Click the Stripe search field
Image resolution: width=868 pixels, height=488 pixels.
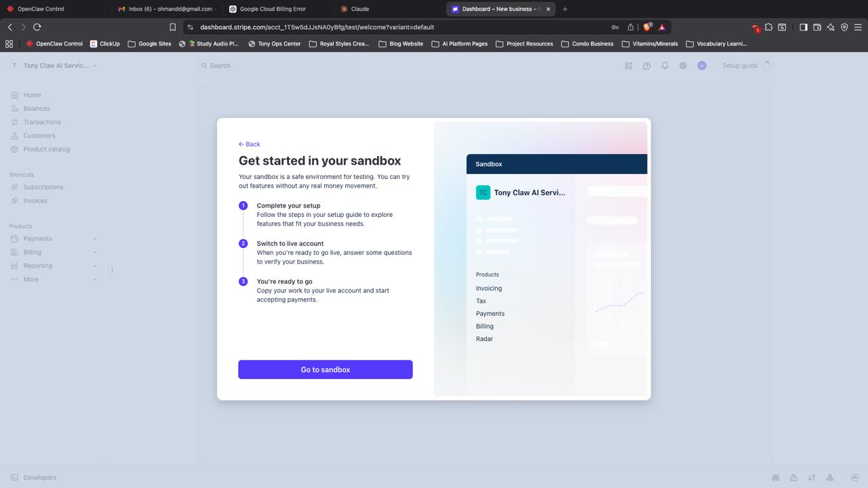[278, 66]
